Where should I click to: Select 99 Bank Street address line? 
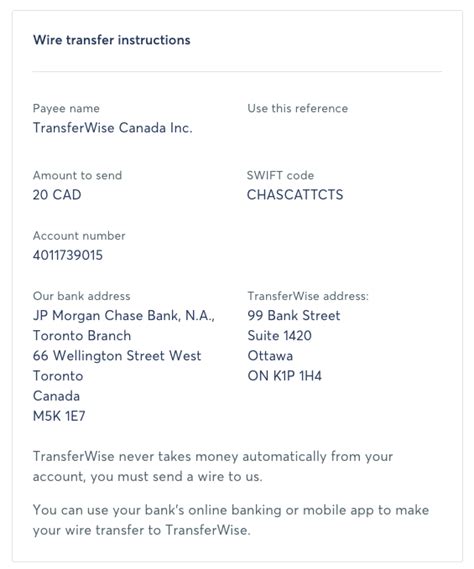tap(294, 315)
